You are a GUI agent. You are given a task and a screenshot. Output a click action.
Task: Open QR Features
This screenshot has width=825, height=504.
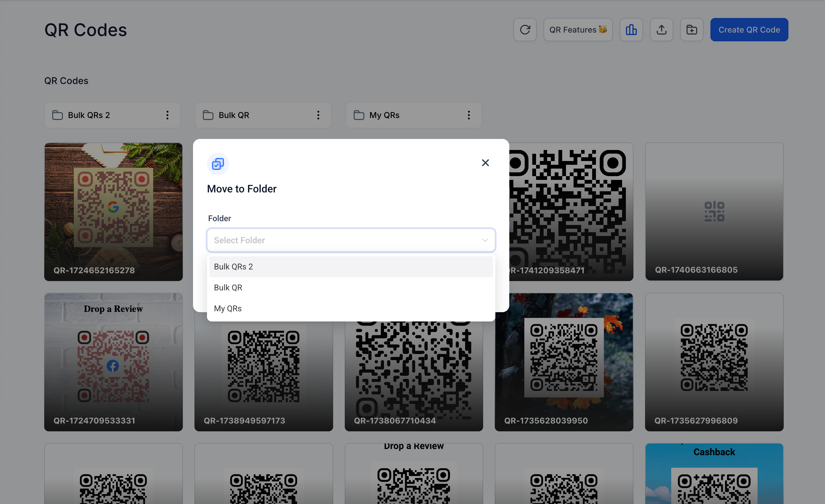click(x=578, y=29)
